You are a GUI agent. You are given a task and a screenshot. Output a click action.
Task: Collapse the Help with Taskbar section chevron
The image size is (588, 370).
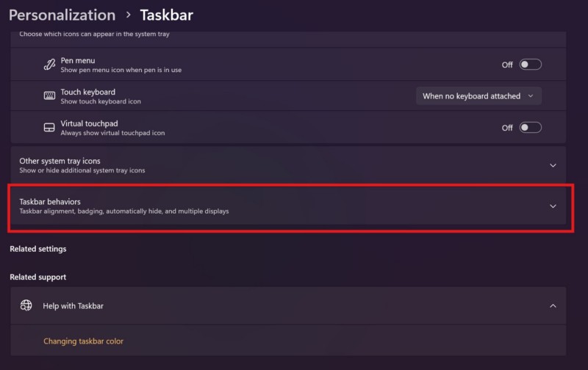553,305
